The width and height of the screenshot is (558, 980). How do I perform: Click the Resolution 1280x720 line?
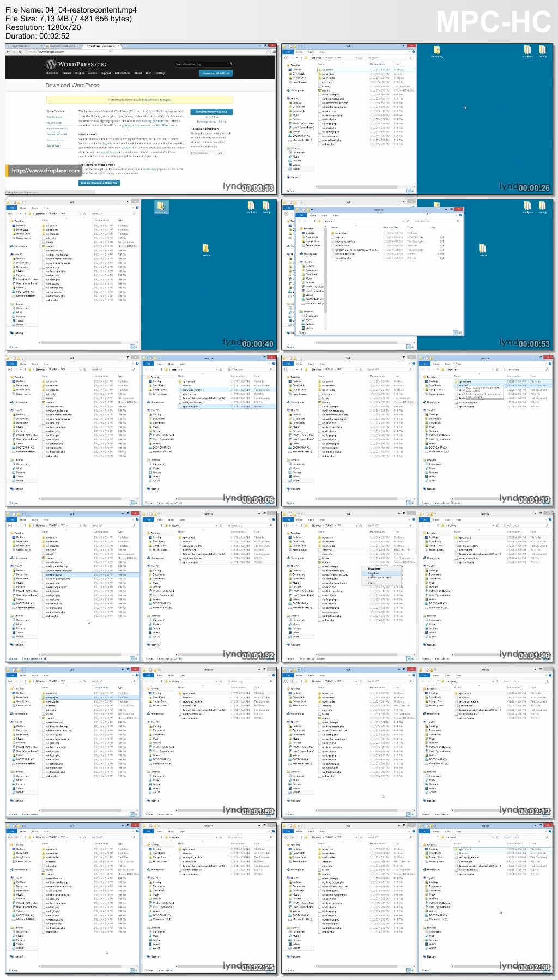pos(43,27)
